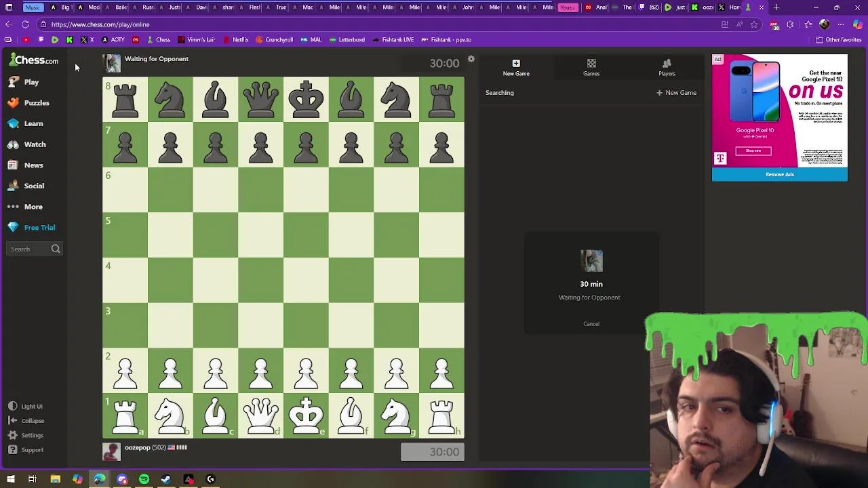Click the browser back arrow
This screenshot has width=868, height=488.
point(8,24)
